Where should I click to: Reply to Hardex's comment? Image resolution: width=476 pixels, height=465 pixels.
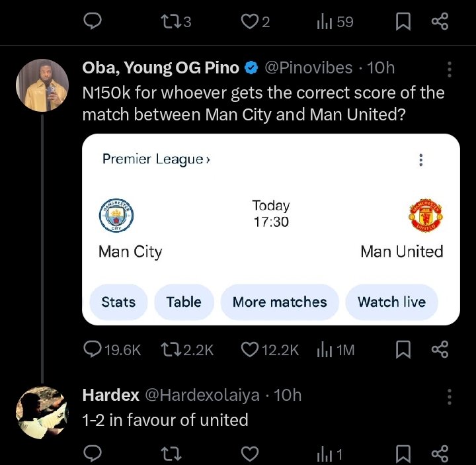point(93,454)
